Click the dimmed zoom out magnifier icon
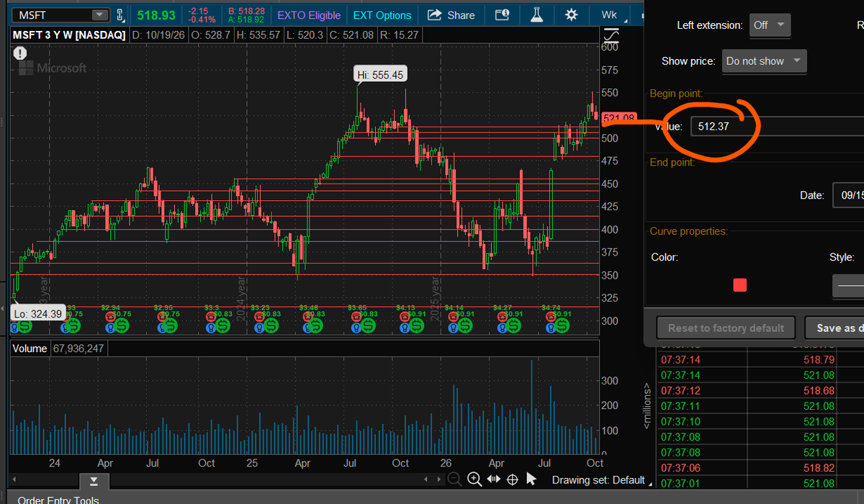 click(454, 479)
